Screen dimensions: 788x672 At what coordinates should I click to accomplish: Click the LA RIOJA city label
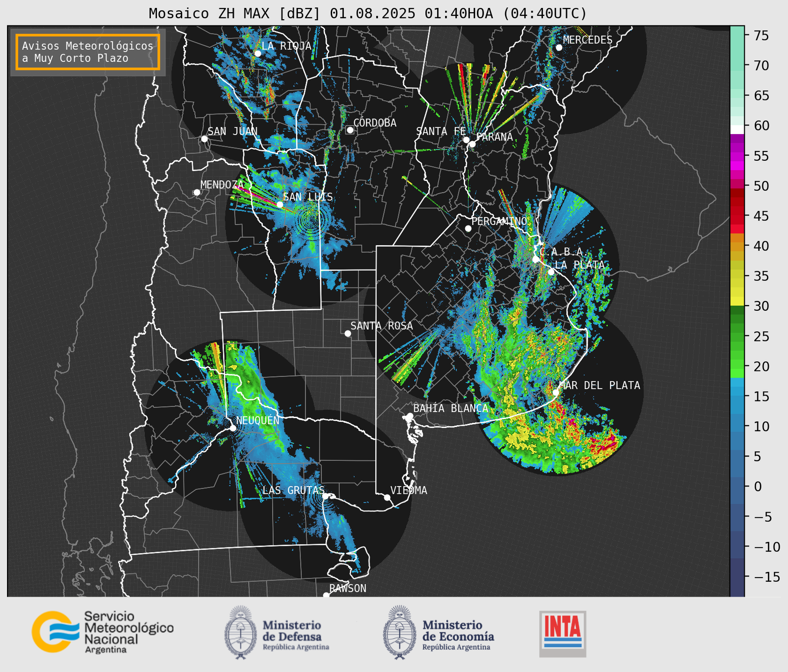286,46
